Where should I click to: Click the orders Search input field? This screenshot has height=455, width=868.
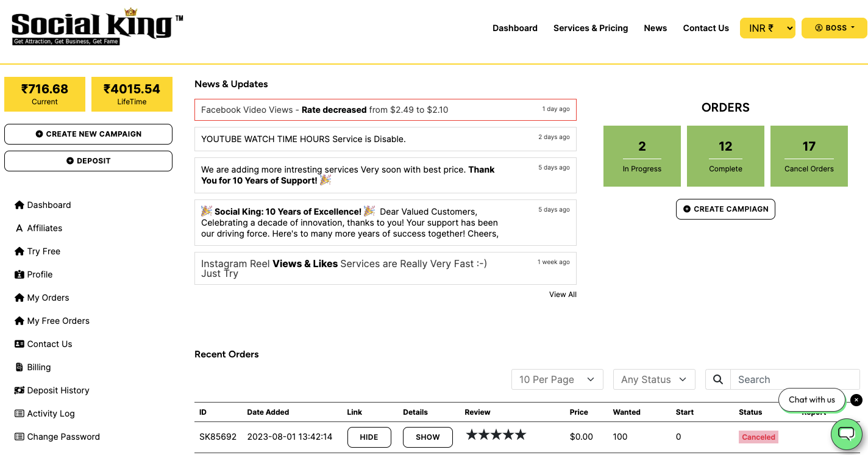click(794, 379)
